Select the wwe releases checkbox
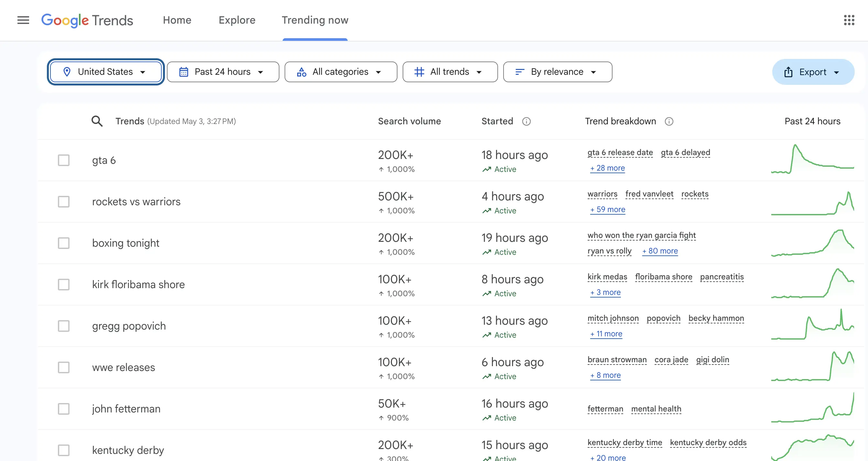The image size is (868, 461). [64, 367]
